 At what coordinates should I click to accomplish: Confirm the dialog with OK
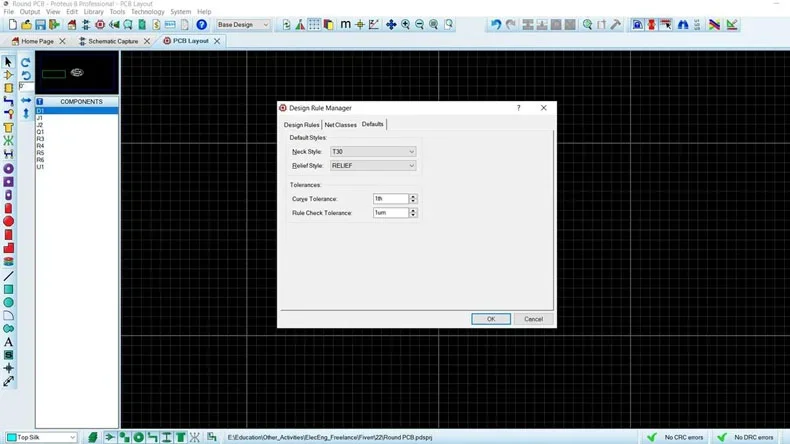[491, 319]
